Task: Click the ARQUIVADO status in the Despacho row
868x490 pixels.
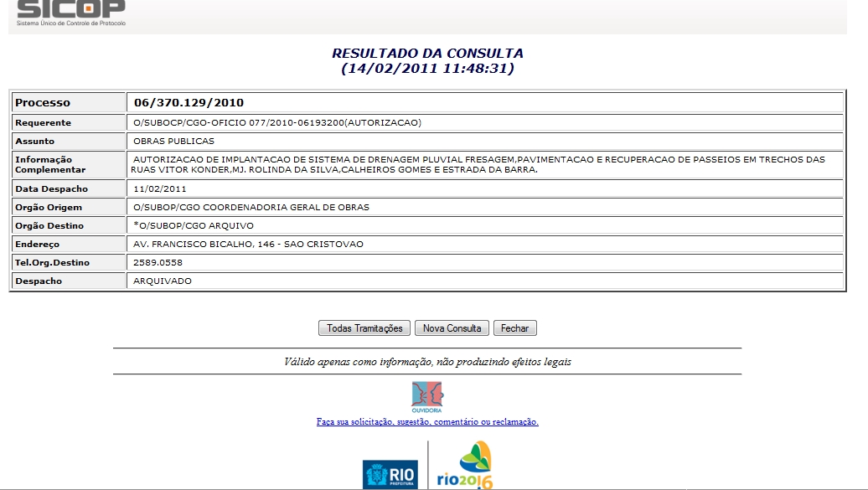Action: pos(163,281)
